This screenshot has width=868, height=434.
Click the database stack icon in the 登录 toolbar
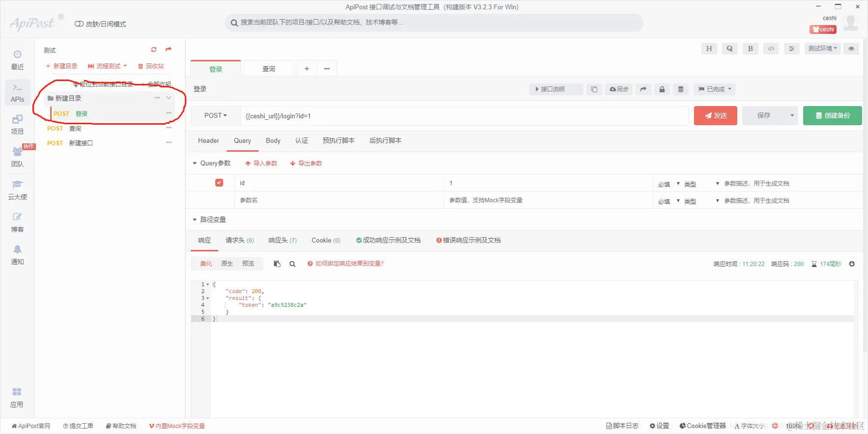680,89
